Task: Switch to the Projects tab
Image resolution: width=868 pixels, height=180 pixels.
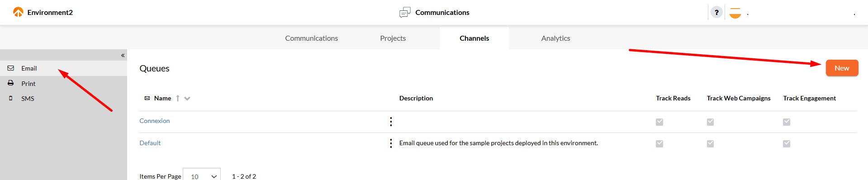Action: tap(393, 38)
